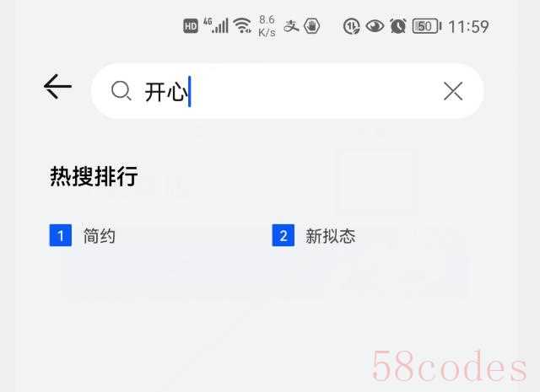Image resolution: width=540 pixels, height=392 pixels.
Task: Tap the HD status icon
Action: pyautogui.click(x=191, y=26)
